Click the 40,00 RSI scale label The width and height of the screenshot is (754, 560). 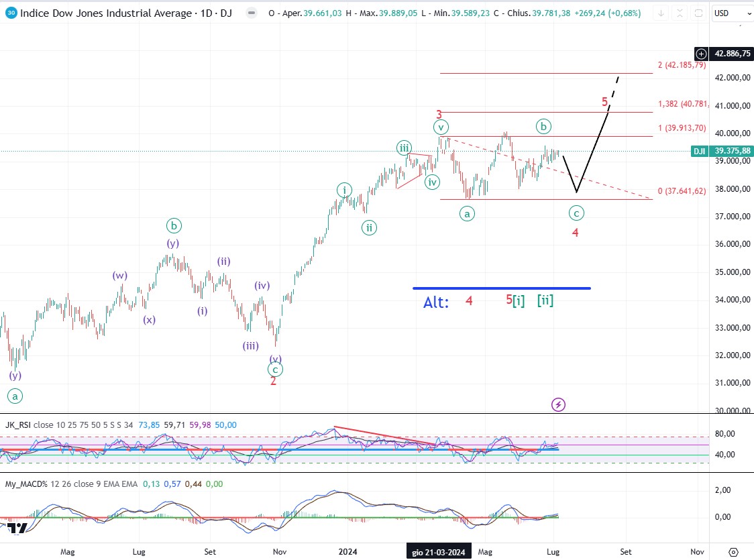pyautogui.click(x=725, y=454)
